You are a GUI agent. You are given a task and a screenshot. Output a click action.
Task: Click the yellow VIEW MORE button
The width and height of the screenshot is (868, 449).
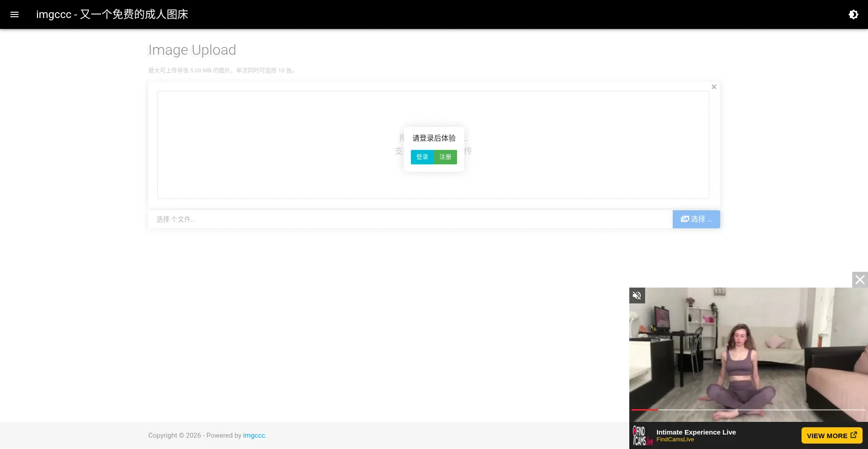pos(832,435)
